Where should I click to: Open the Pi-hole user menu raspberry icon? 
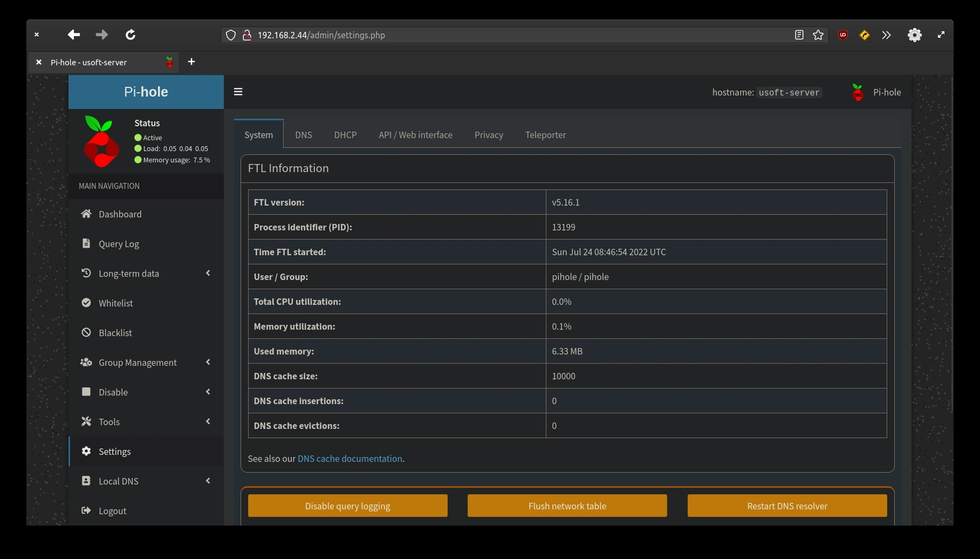pos(858,92)
